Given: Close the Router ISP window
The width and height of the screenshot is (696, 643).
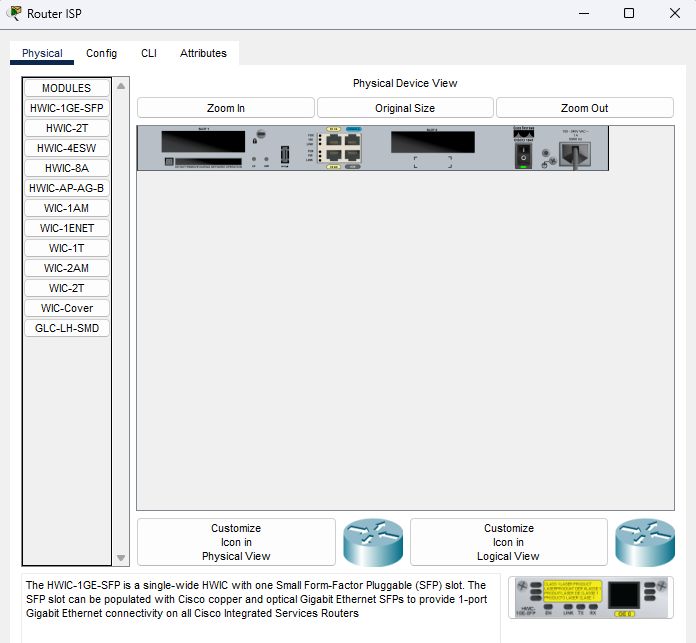Looking at the screenshot, I should tap(675, 13).
